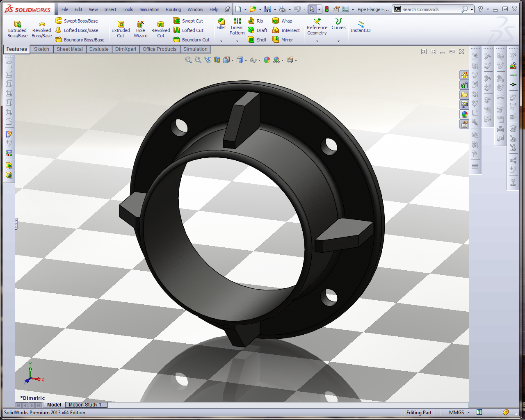Open the Simulation menu
The image size is (525, 420).
(149, 9)
